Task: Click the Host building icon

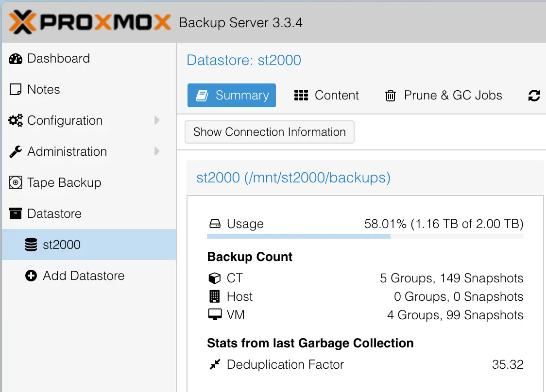Action: pyautogui.click(x=215, y=296)
